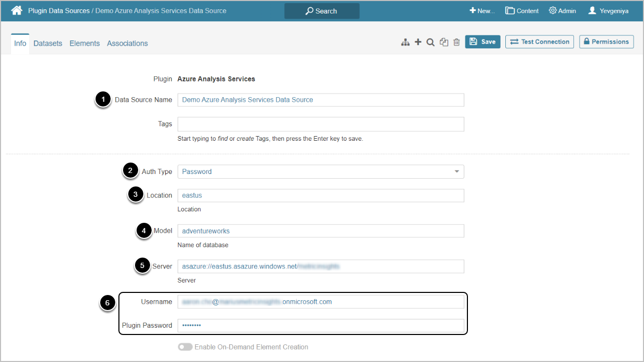
Task: Go to Plugin Data Sources breadcrumb link
Action: (59, 10)
